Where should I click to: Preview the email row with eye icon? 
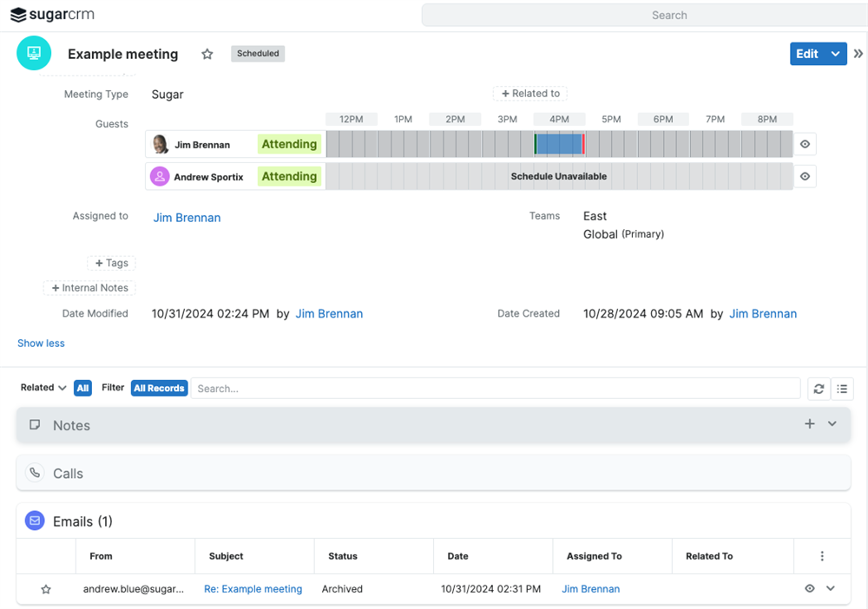click(809, 589)
